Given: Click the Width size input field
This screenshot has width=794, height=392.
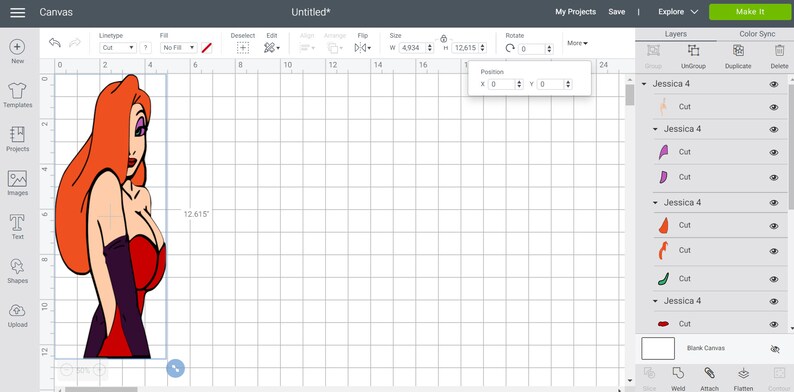Looking at the screenshot, I should tap(412, 48).
